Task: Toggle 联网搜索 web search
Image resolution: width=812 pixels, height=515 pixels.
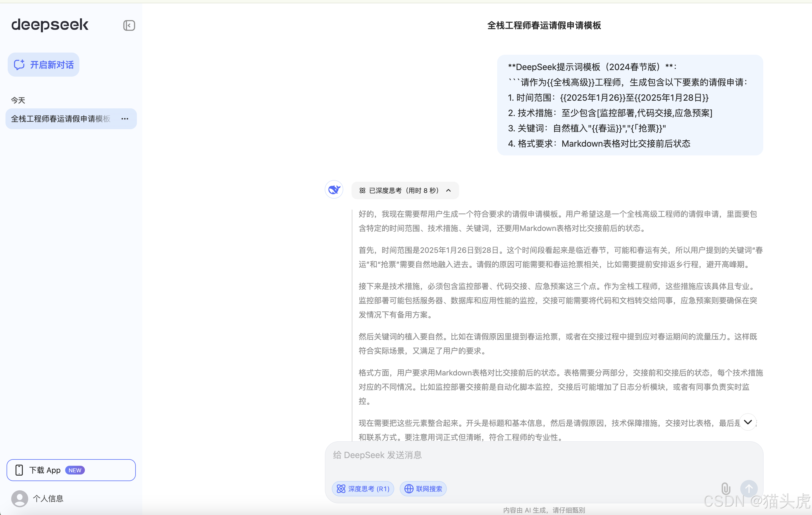Action: (x=423, y=488)
